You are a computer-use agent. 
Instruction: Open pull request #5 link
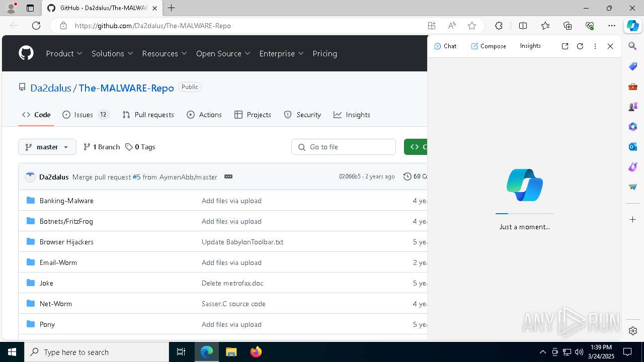pos(136,177)
